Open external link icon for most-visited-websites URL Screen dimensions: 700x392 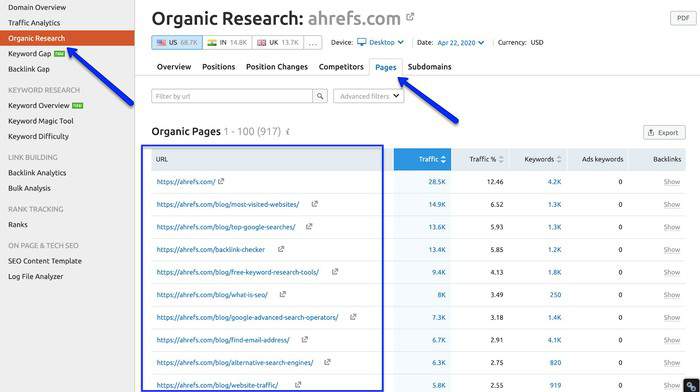click(x=314, y=204)
